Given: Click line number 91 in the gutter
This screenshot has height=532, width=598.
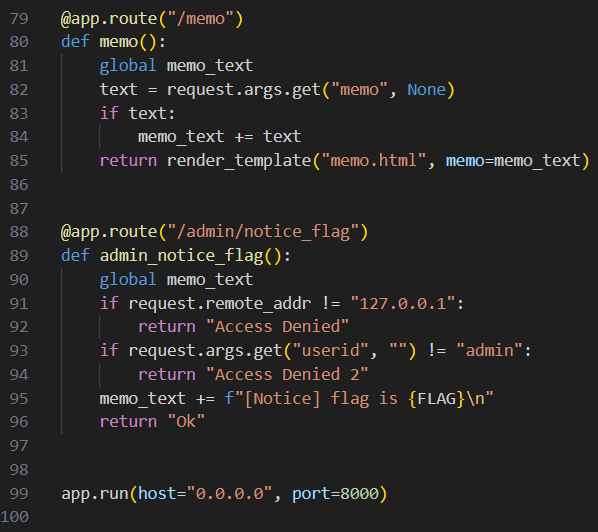Looking at the screenshot, I should click(x=19, y=304).
